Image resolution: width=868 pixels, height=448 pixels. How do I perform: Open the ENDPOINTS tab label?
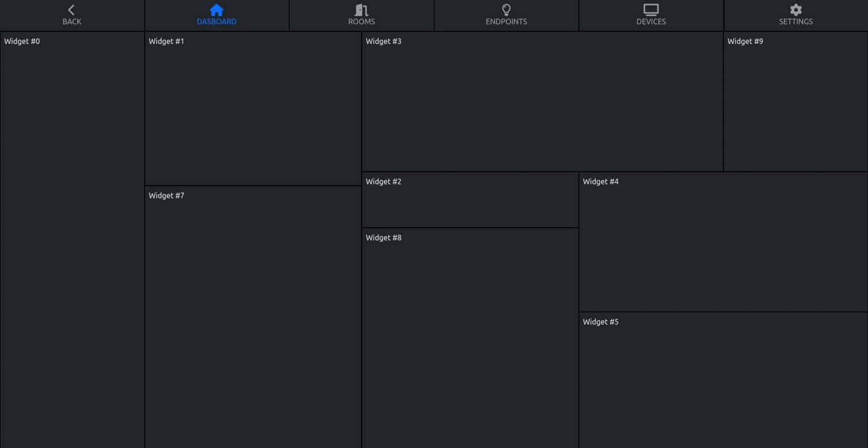tap(506, 22)
